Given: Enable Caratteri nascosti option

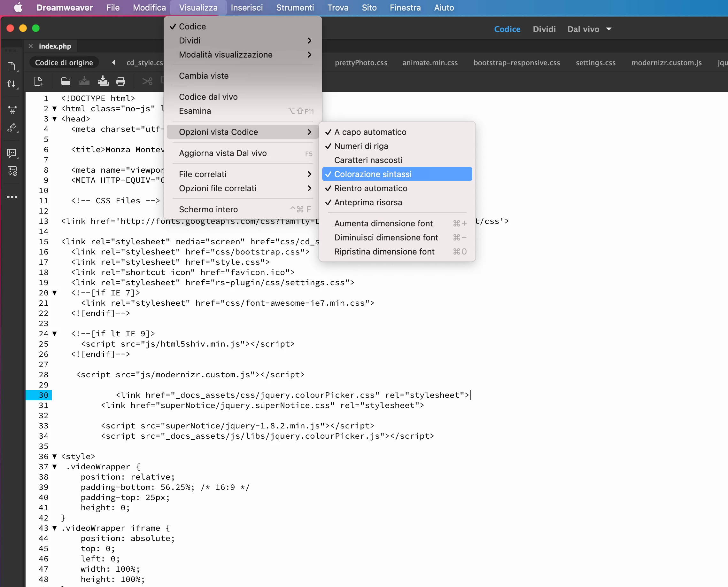Looking at the screenshot, I should click(x=368, y=160).
